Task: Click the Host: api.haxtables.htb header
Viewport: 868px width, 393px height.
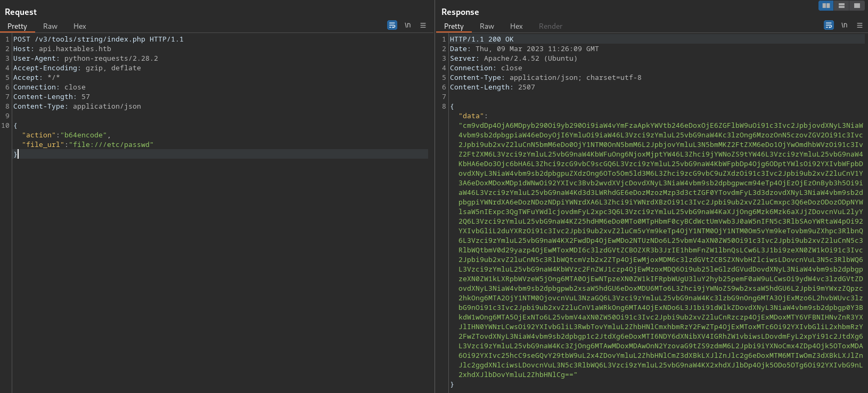Action: (62, 49)
